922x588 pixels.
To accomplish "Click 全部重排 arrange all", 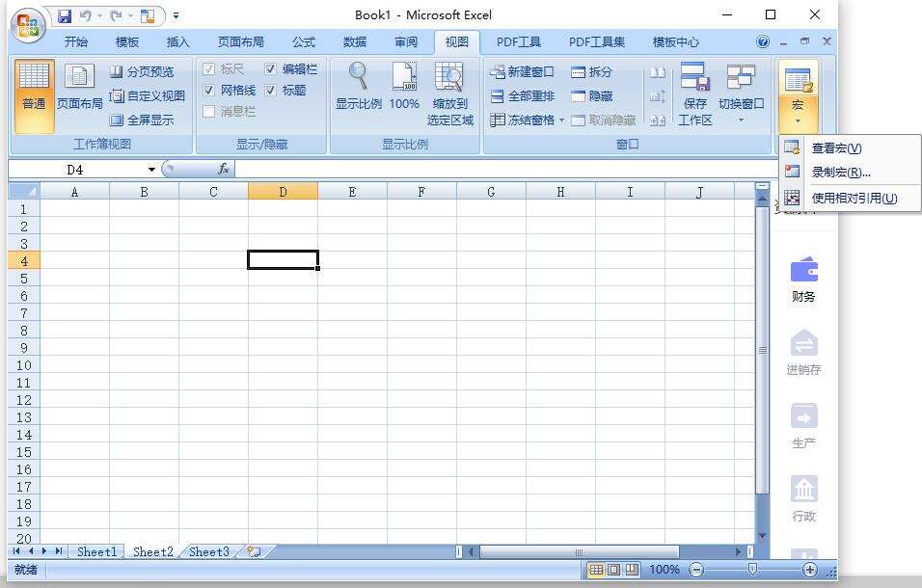I will (x=522, y=95).
